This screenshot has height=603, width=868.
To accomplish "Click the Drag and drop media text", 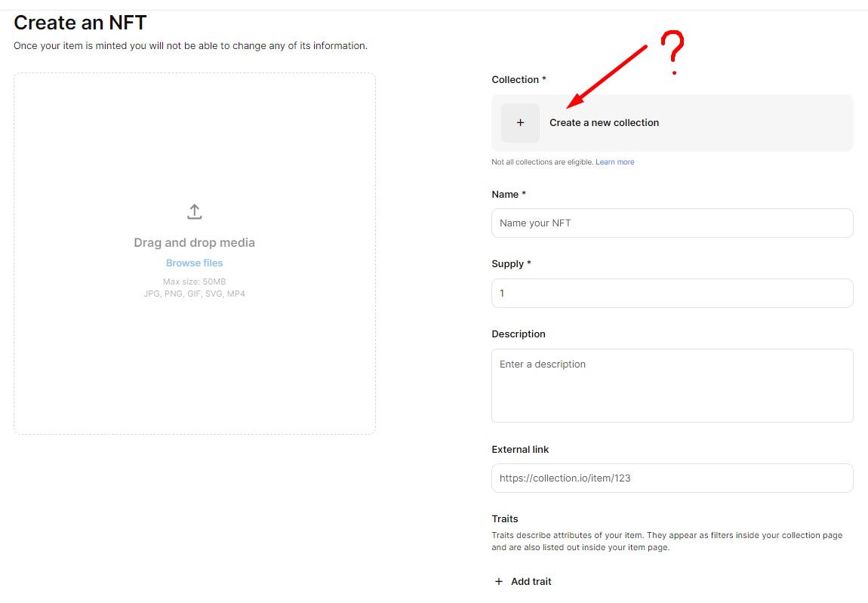I will 194,242.
